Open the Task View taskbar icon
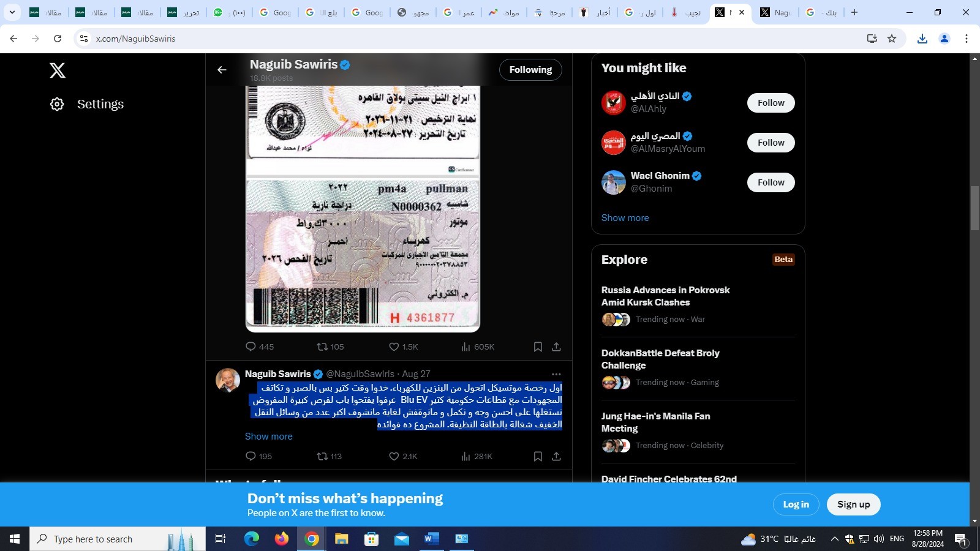Screen dimensions: 980x551 coord(221,539)
